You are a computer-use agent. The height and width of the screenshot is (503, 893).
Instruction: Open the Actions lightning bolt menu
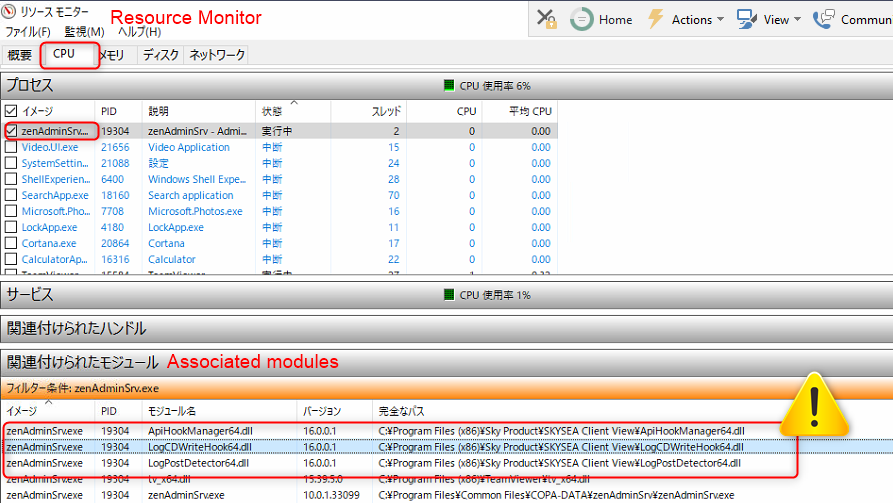click(x=686, y=19)
